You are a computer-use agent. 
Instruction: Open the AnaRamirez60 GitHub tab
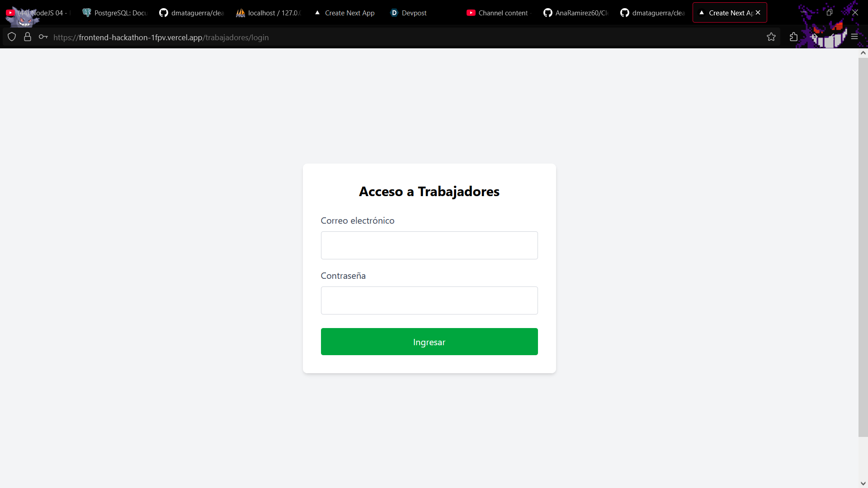[576, 13]
